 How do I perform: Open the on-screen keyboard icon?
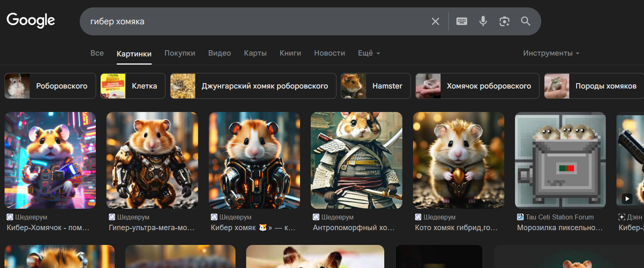coord(462,21)
